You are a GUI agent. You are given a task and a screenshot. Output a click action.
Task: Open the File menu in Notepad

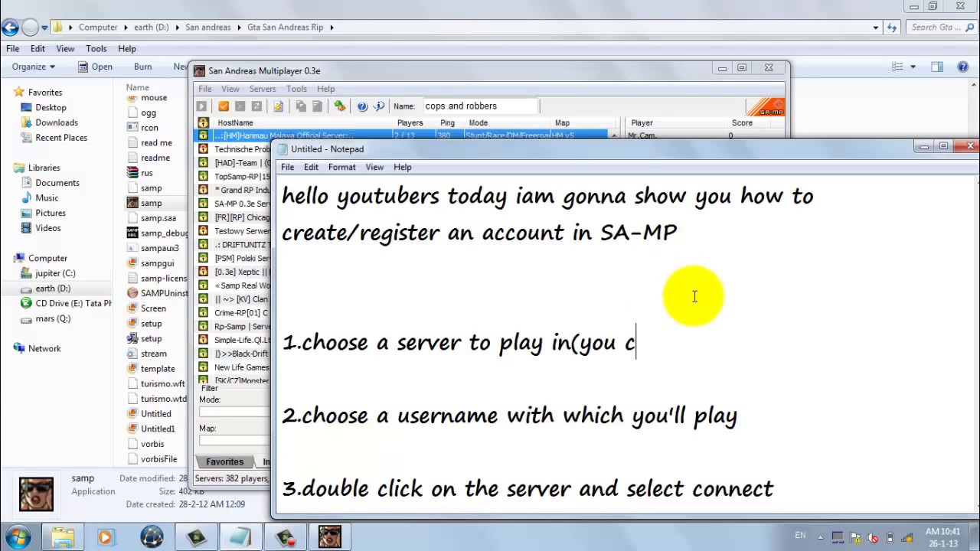tap(287, 167)
